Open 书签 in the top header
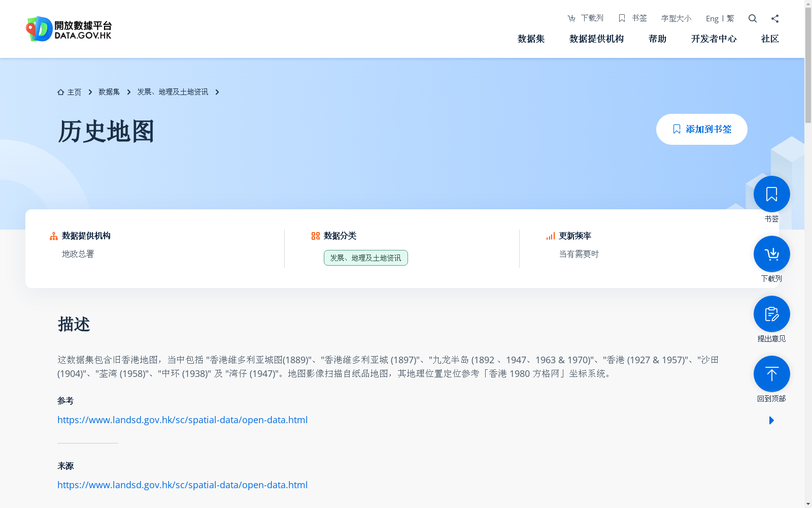The width and height of the screenshot is (812, 508). click(633, 18)
